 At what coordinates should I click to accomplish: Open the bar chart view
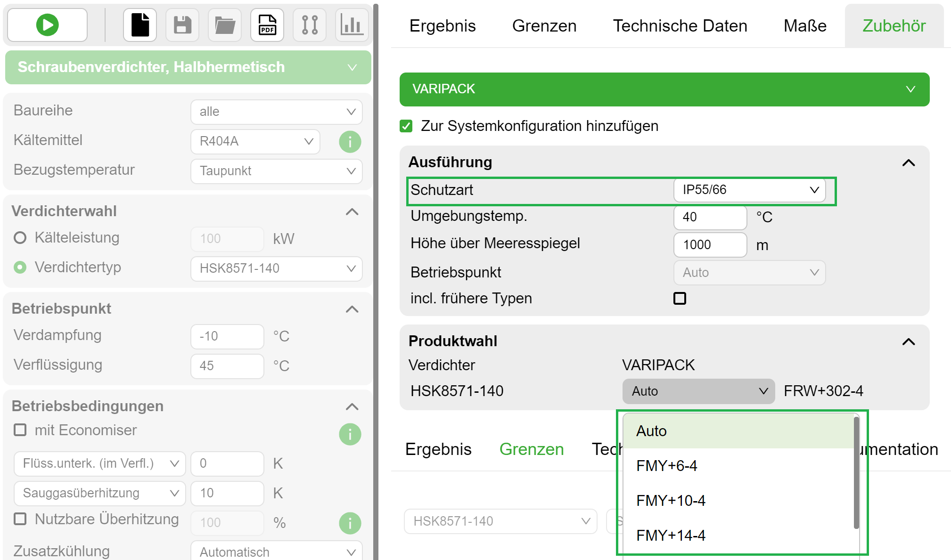click(x=352, y=24)
